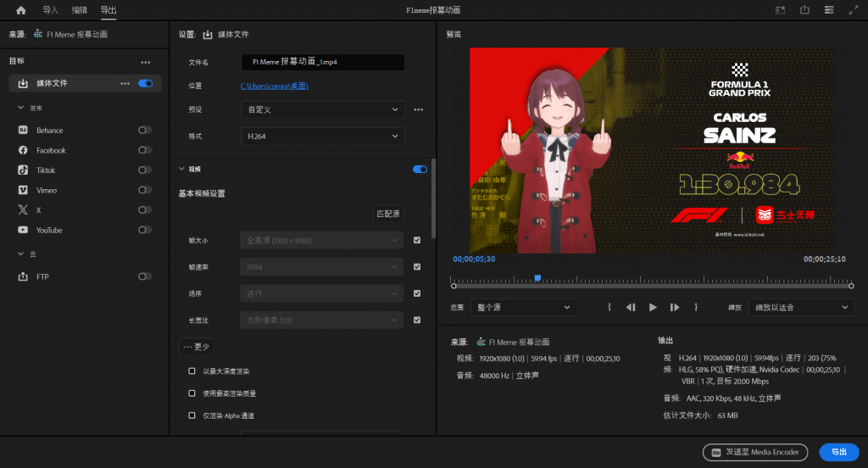Click the set out point bracket icon
Viewport: 868px width, 468px height.
696,307
